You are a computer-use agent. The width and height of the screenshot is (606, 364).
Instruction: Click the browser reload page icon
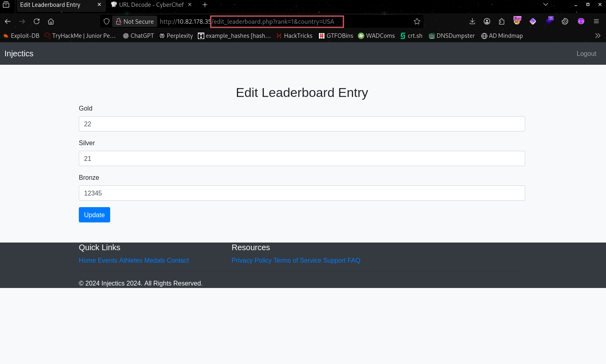pos(37,21)
